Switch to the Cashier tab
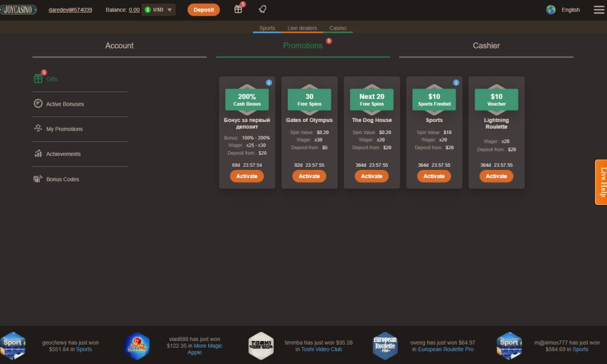This screenshot has width=607, height=364. (486, 45)
